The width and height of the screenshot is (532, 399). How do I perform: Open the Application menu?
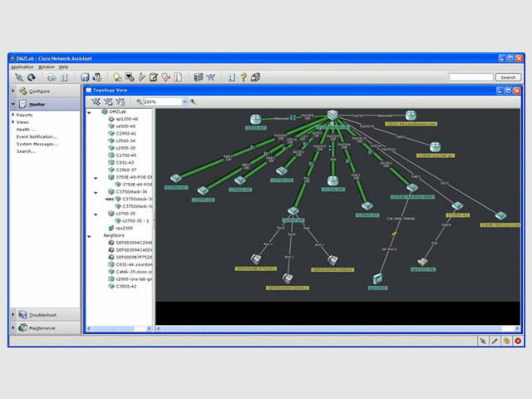click(22, 66)
